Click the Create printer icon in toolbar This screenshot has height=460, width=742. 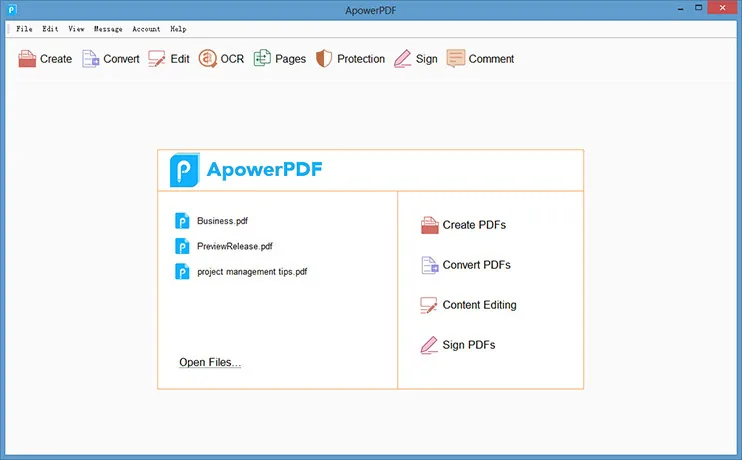click(27, 59)
